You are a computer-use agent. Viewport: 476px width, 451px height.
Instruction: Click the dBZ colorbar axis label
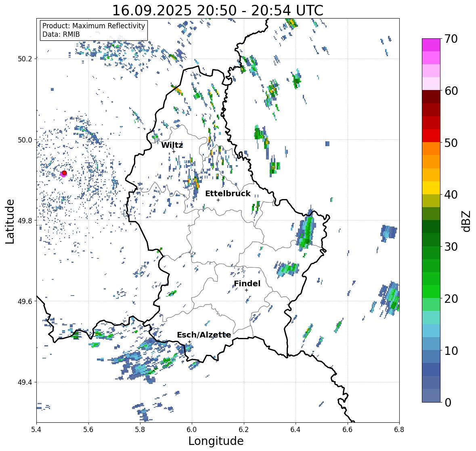(467, 221)
